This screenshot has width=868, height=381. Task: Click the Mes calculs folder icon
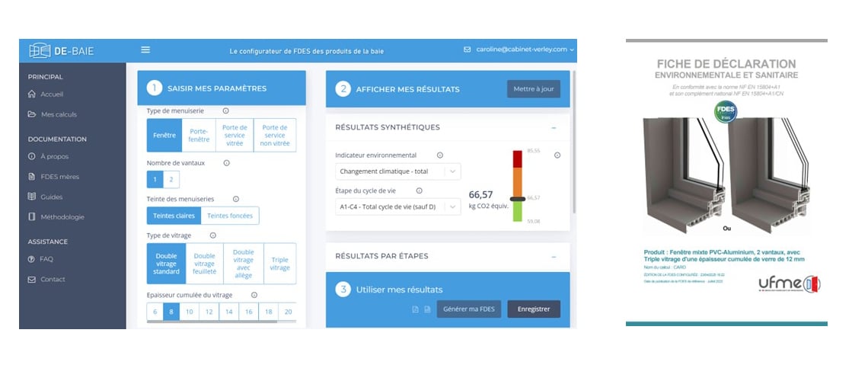pyautogui.click(x=31, y=114)
